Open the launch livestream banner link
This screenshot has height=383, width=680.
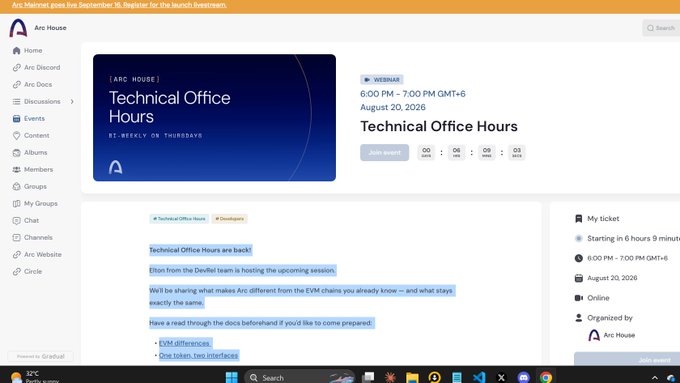(x=119, y=5)
